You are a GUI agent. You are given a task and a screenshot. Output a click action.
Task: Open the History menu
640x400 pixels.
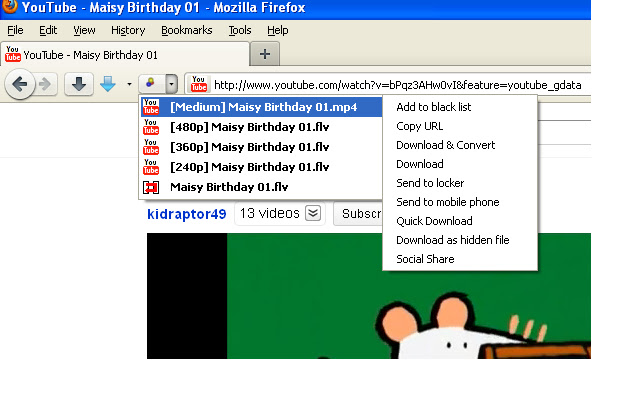coord(128,30)
